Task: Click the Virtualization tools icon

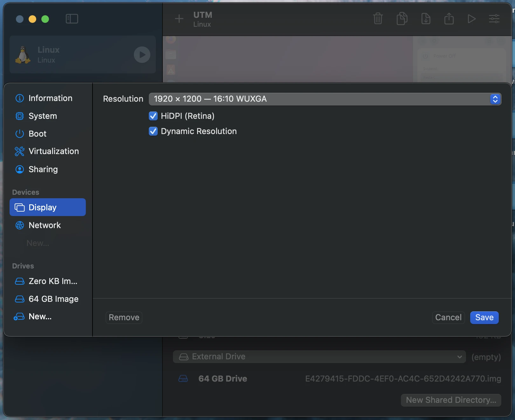Action: tap(20, 151)
